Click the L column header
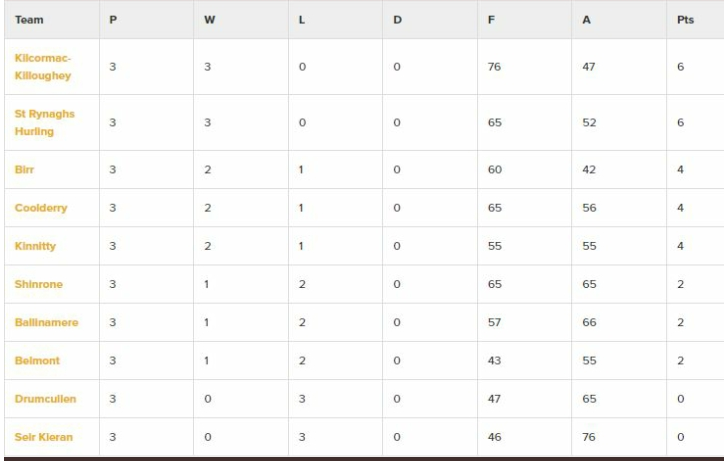The height and width of the screenshot is (461, 726). 301,20
